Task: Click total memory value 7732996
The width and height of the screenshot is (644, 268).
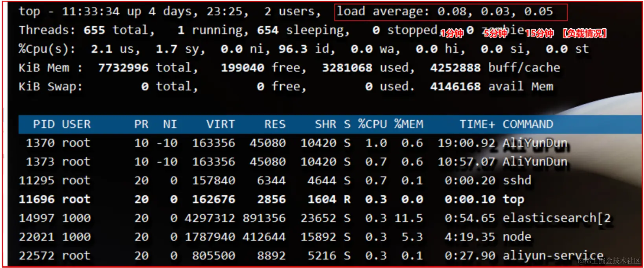Action: 123,68
